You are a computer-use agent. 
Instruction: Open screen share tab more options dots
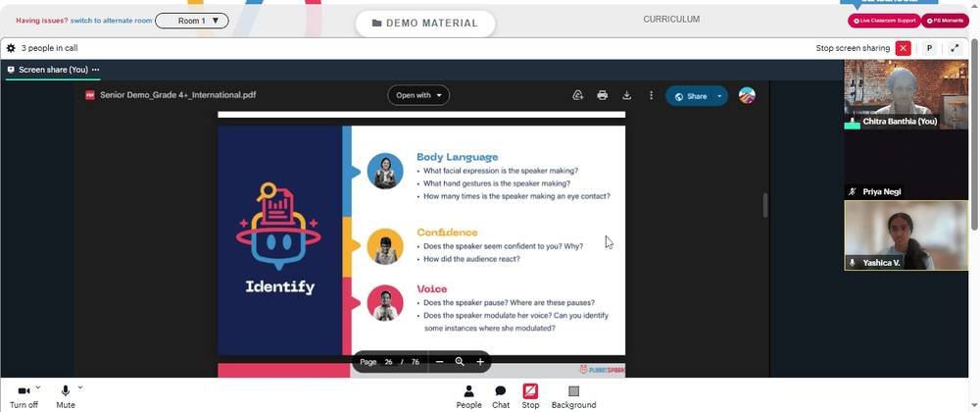[x=95, y=70]
